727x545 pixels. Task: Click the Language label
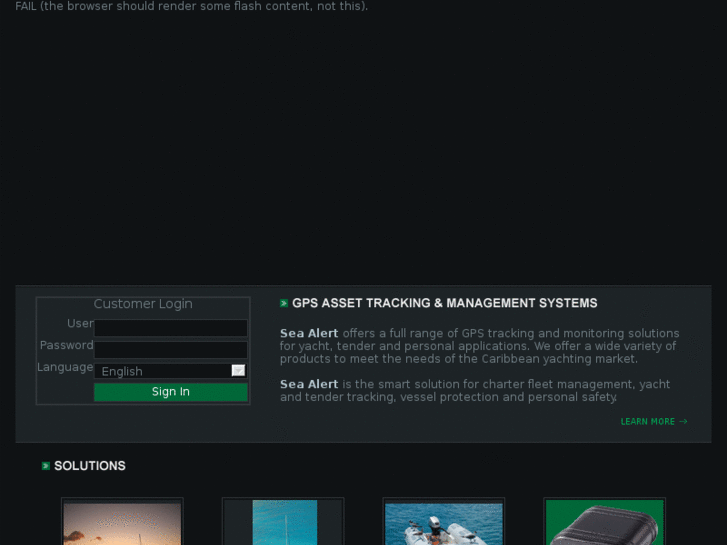[65, 367]
